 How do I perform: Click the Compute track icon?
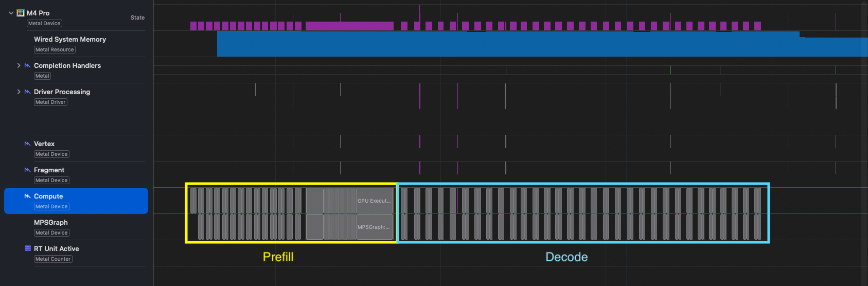(x=28, y=196)
